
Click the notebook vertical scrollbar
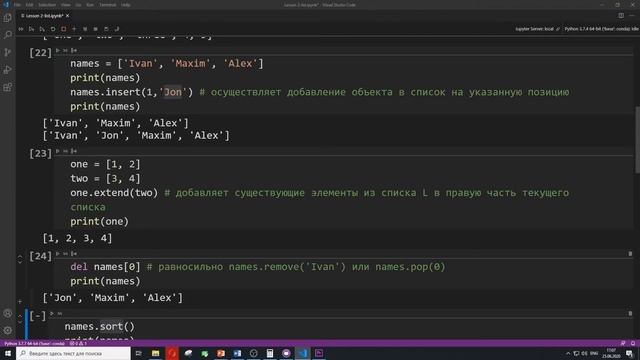coord(637,140)
